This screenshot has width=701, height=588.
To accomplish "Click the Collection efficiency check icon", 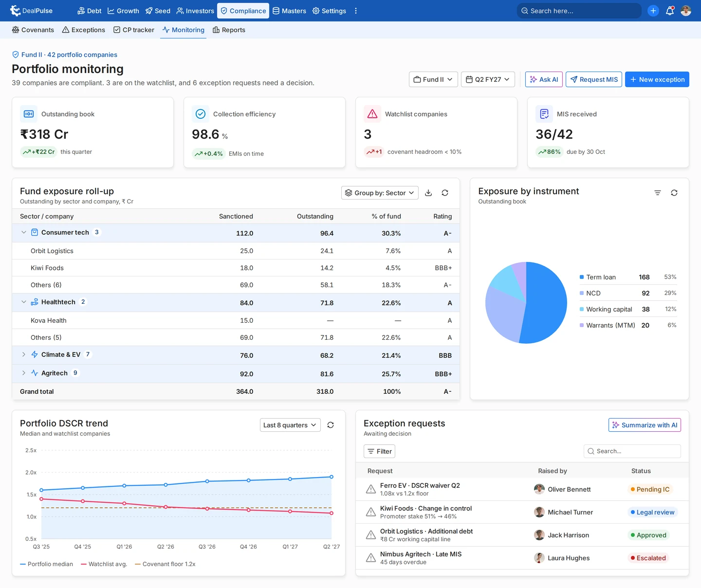I will tap(201, 114).
